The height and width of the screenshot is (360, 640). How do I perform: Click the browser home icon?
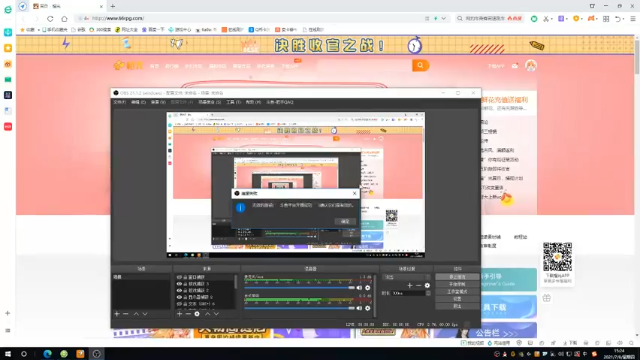[x=64, y=19]
